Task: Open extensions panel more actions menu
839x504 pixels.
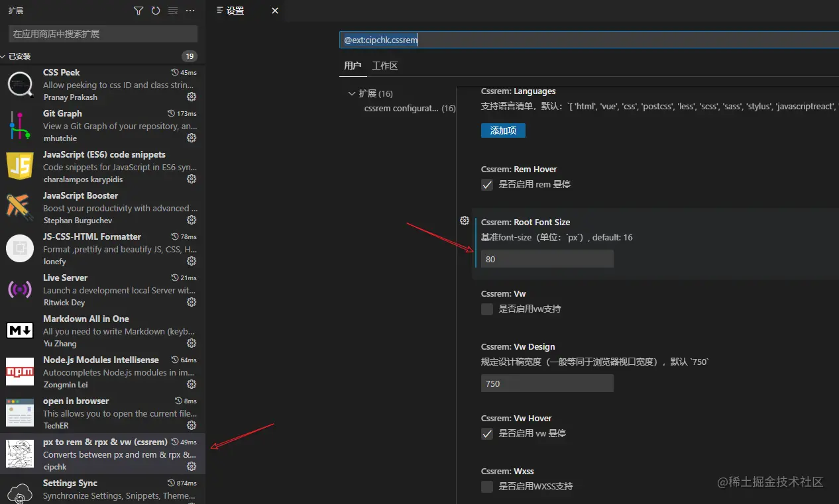Action: point(190,11)
